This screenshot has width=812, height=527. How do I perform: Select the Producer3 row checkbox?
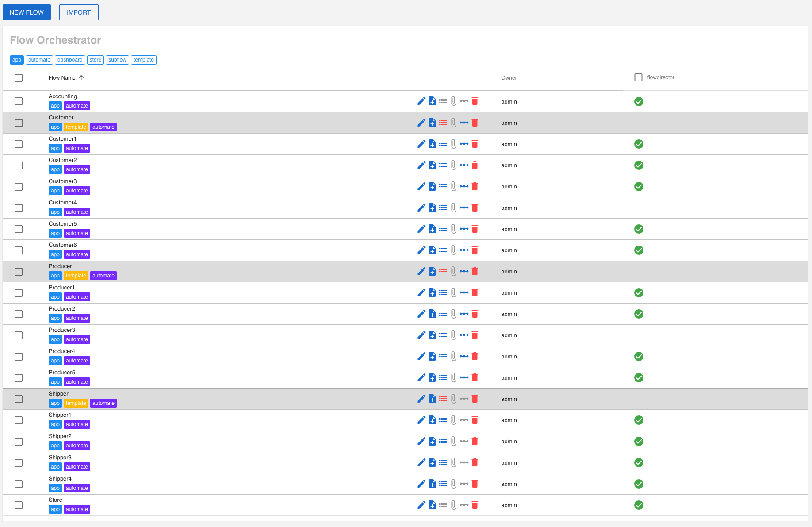tap(19, 335)
